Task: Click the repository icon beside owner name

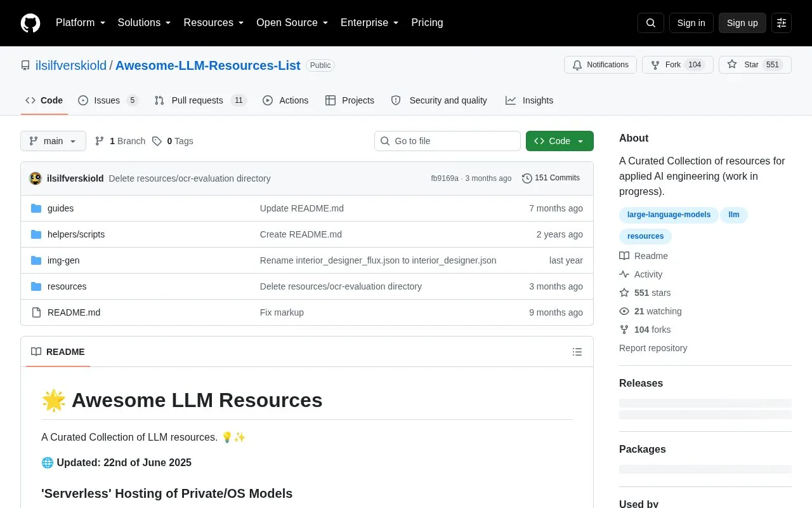Action: (x=25, y=65)
